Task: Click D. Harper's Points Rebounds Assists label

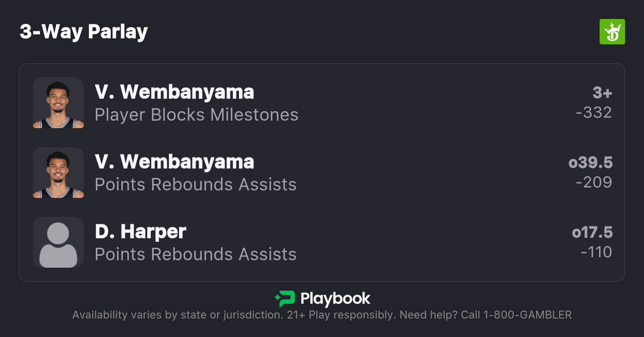Action: pos(196,254)
